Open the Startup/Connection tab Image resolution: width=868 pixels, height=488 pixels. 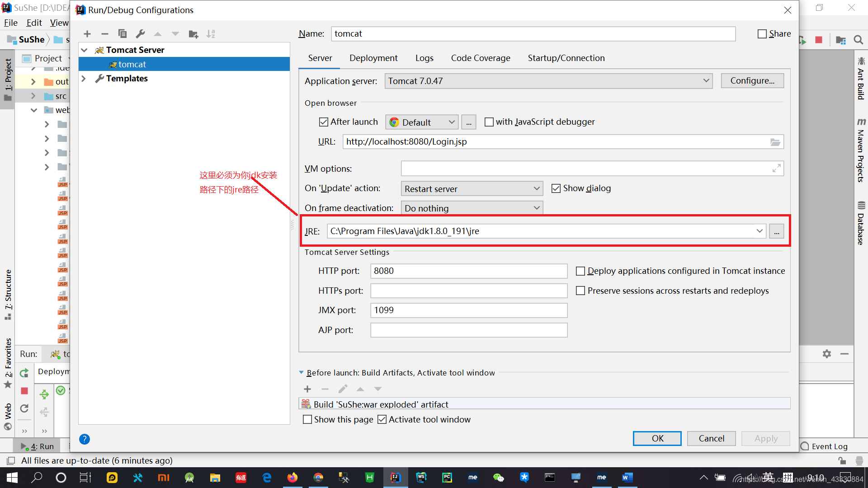pos(566,58)
